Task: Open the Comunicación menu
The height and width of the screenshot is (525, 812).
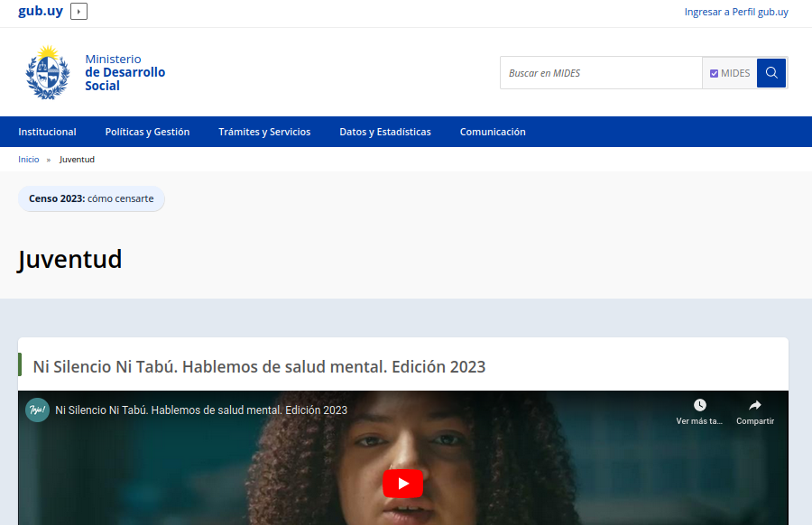Action: tap(493, 132)
